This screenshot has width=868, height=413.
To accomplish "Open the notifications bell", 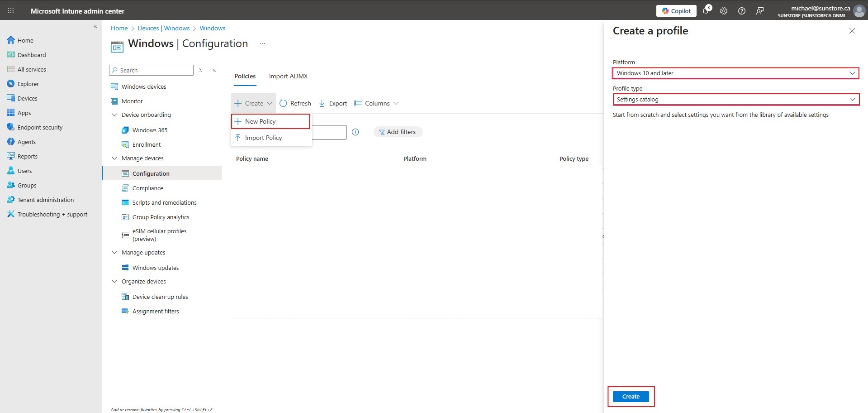I will point(706,10).
